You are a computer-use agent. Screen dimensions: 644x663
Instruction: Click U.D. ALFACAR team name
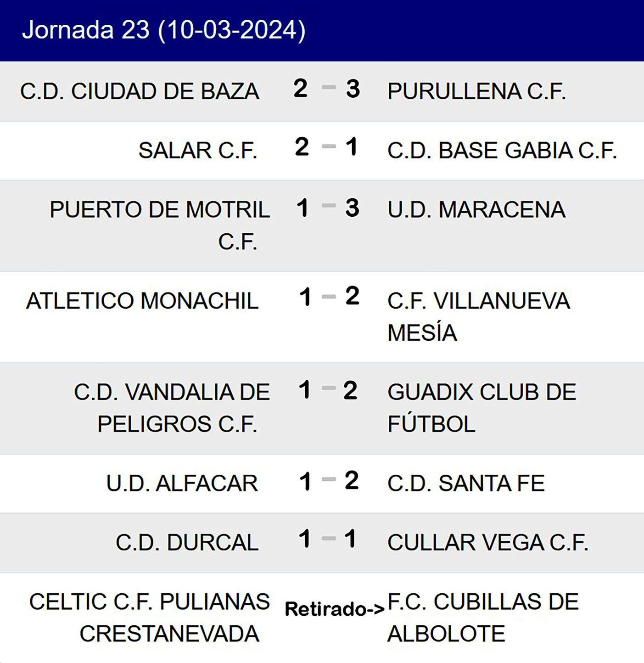click(x=182, y=483)
